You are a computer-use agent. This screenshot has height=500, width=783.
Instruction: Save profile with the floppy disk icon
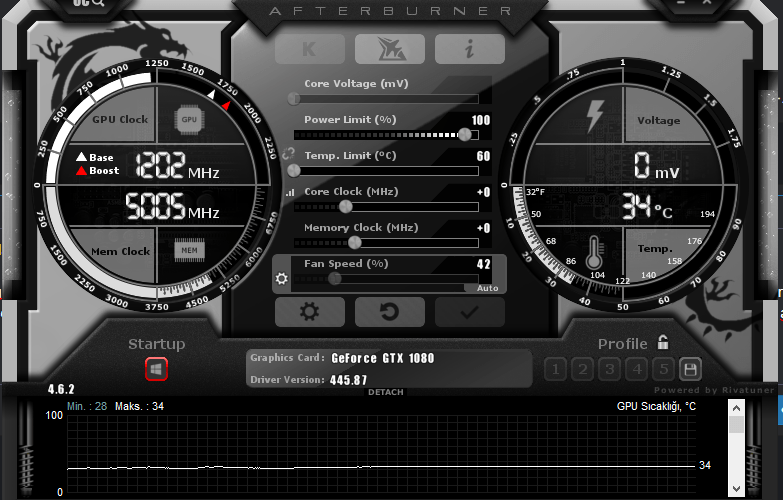coord(691,370)
